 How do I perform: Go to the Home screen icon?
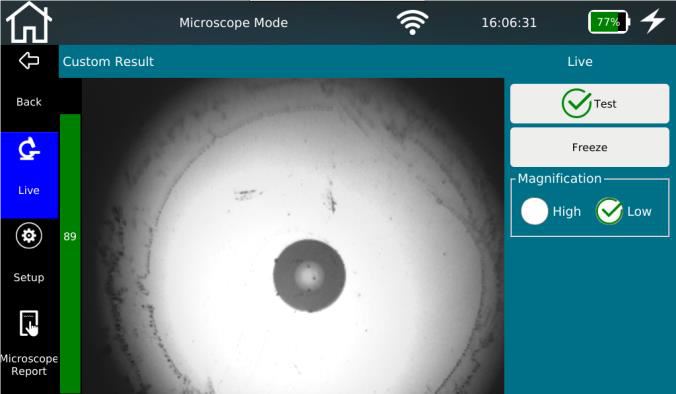28,22
